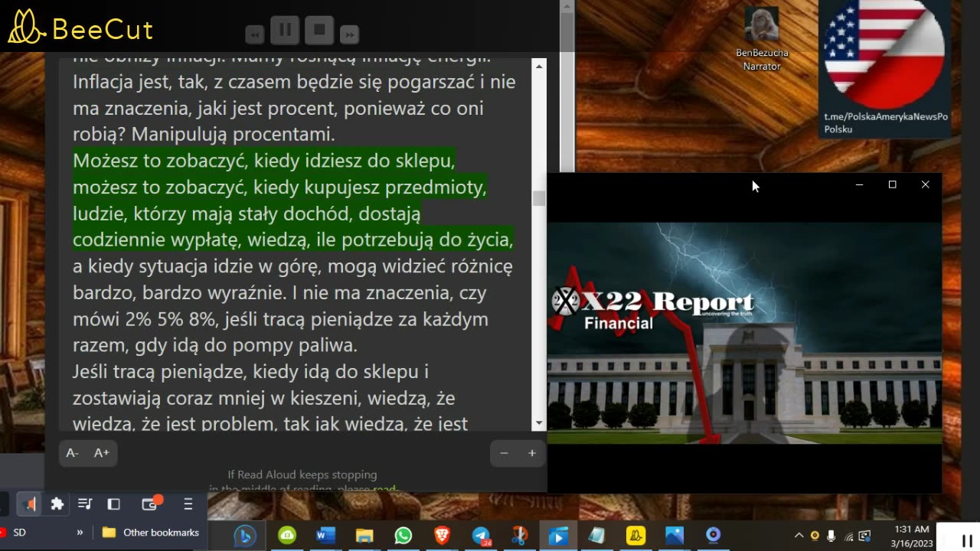The width and height of the screenshot is (980, 551).
Task: Decrease font size with A- button
Action: click(x=73, y=453)
